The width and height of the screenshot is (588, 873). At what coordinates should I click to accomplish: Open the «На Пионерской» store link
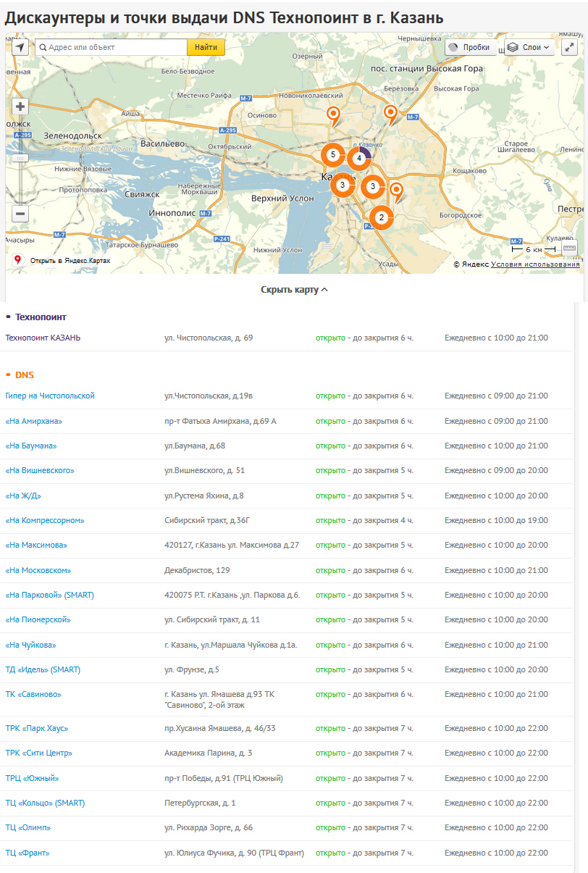click(38, 619)
